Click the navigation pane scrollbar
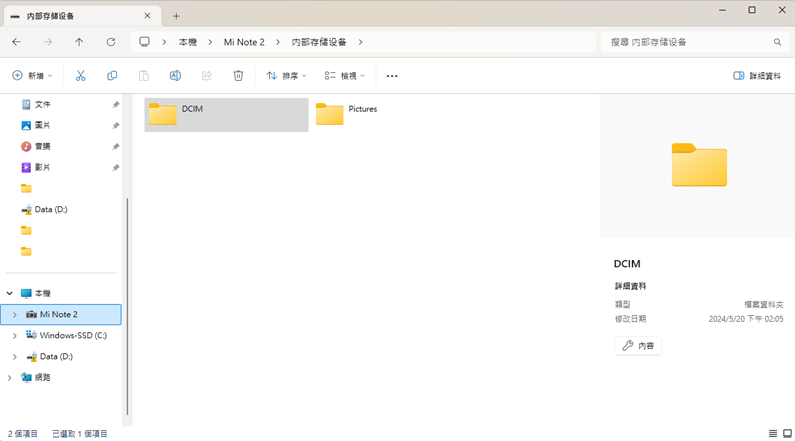This screenshot has height=441, width=795. (127, 307)
